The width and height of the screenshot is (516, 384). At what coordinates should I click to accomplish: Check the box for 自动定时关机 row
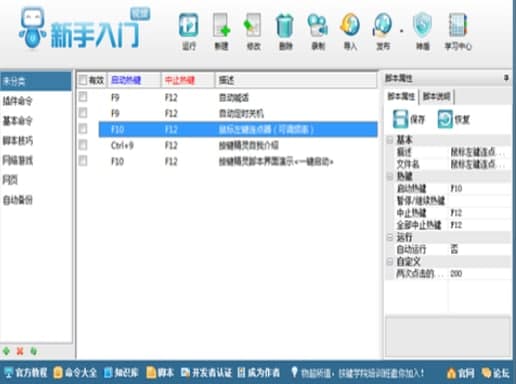tap(83, 113)
